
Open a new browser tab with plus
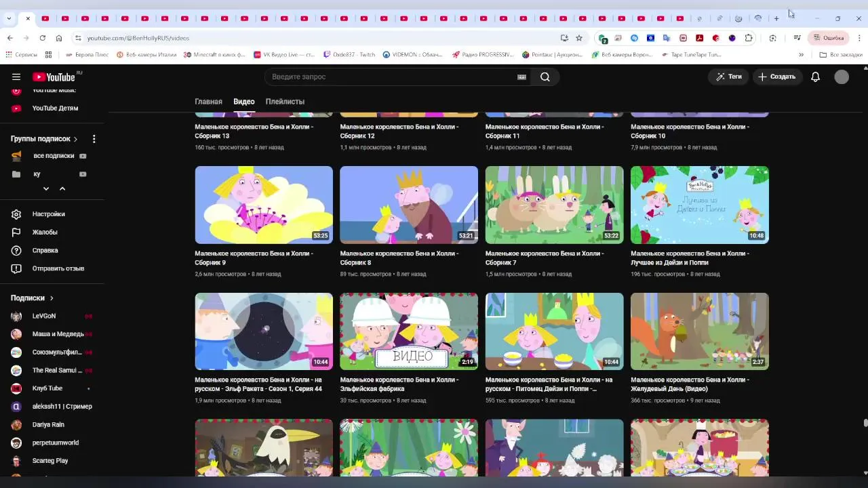[x=776, y=18]
